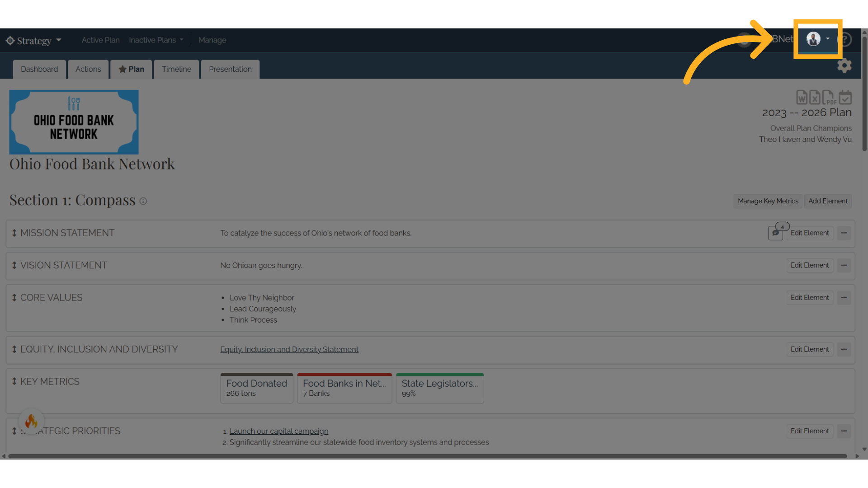Click the Think Process value
Screen dimensions: 868x488
click(253, 320)
